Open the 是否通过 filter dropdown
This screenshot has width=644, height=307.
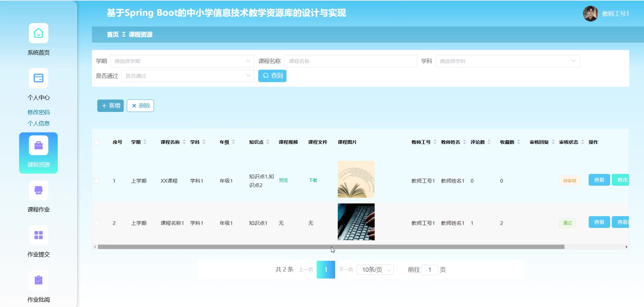coord(187,76)
